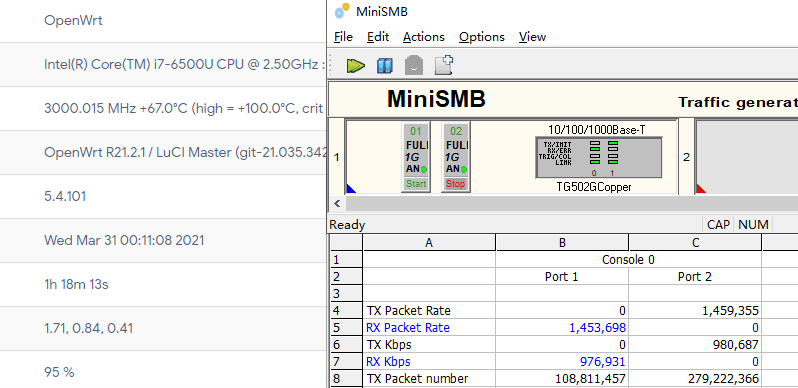Click value 1,453,698 in Port 1
The height and width of the screenshot is (388, 798).
[597, 327]
